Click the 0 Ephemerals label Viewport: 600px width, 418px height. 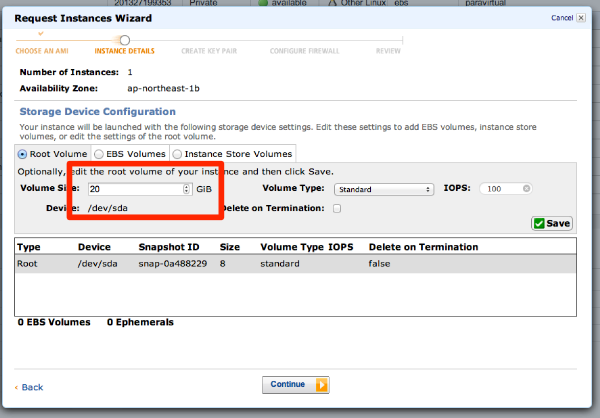tap(140, 322)
